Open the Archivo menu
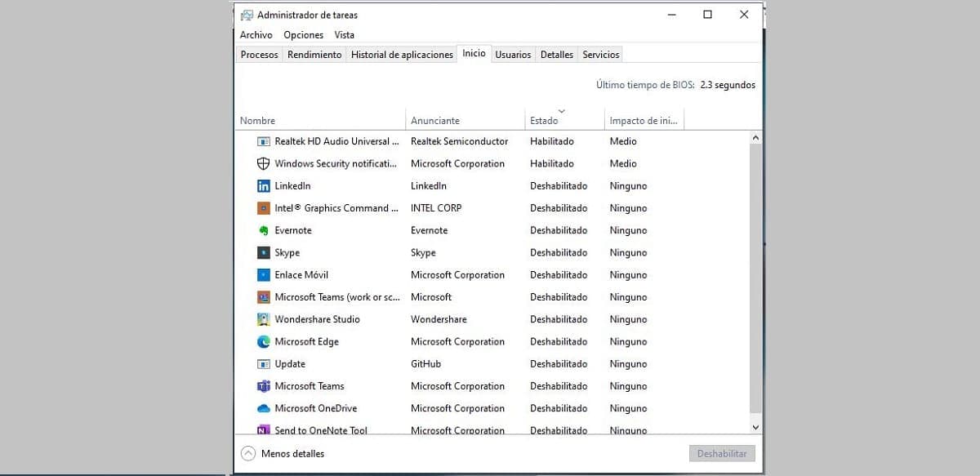The image size is (980, 476). coord(256,35)
